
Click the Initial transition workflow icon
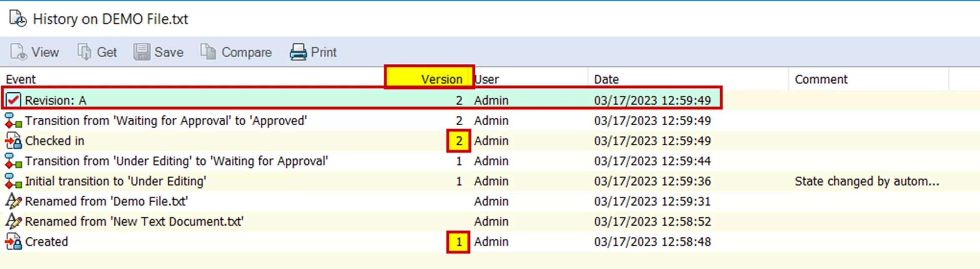coord(13,181)
